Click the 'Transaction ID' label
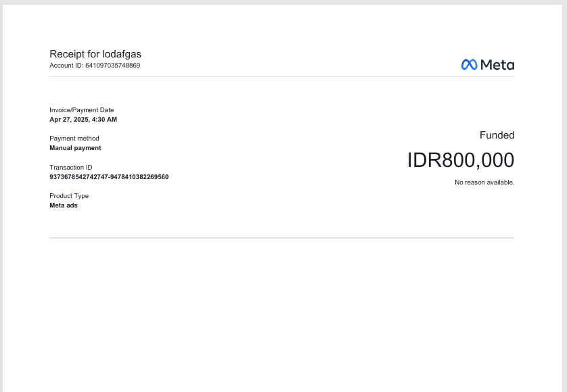The height and width of the screenshot is (392, 567). pyautogui.click(x=71, y=168)
